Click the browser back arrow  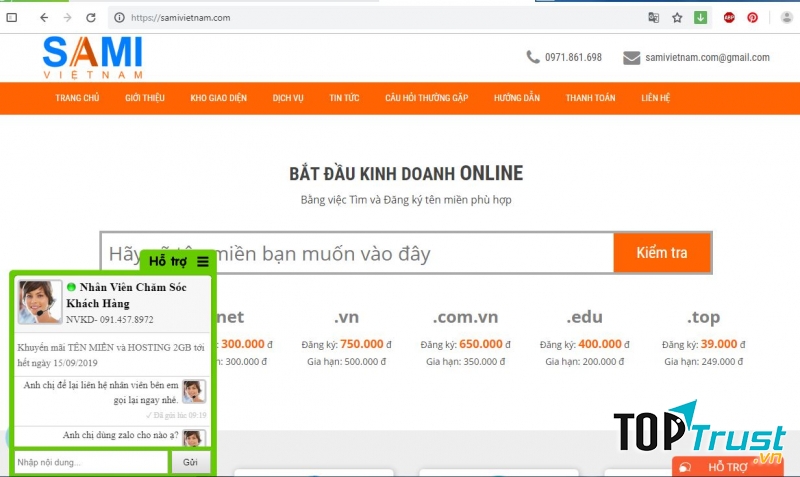click(x=44, y=18)
